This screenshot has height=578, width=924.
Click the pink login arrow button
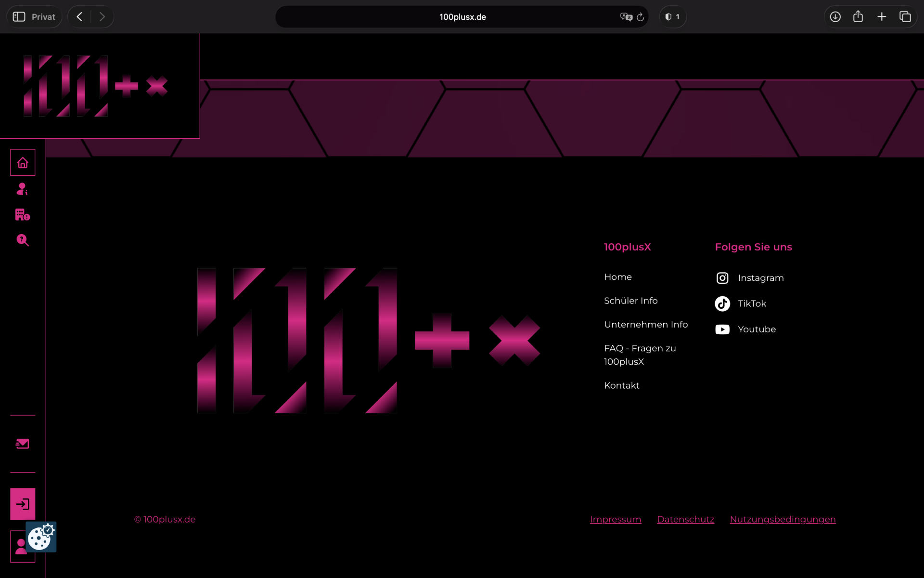tap(23, 504)
